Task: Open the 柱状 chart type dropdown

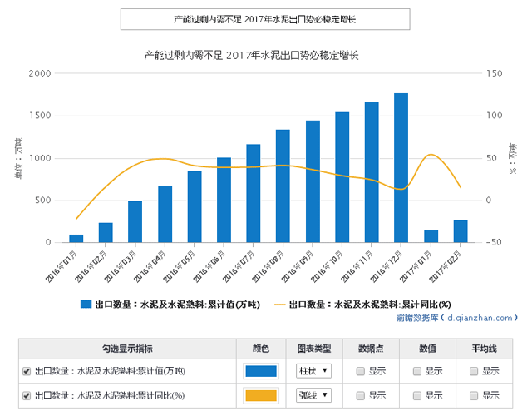Action: click(x=313, y=371)
